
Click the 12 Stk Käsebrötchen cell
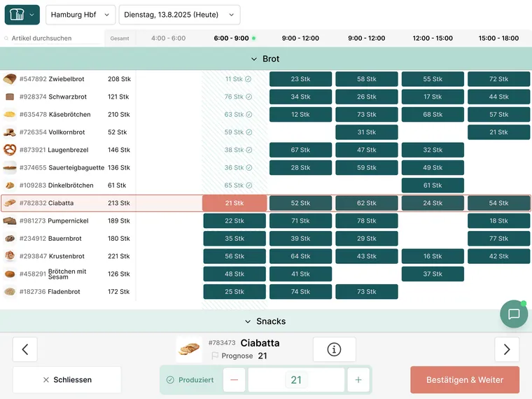[x=300, y=114]
